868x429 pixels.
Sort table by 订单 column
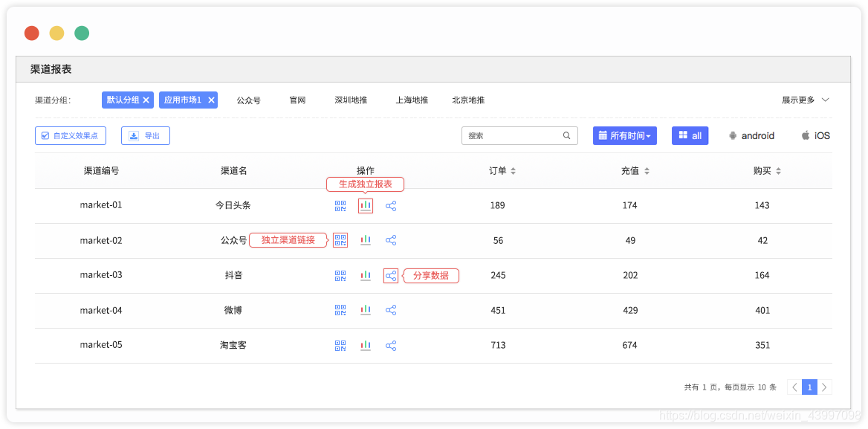(x=514, y=172)
